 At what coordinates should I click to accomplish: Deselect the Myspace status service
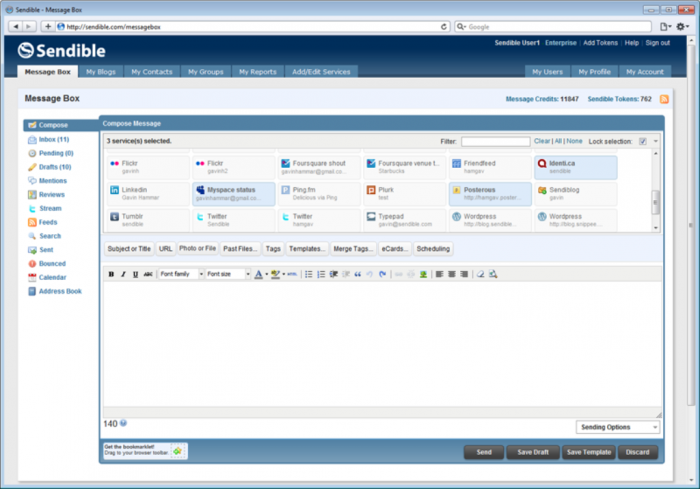(233, 193)
